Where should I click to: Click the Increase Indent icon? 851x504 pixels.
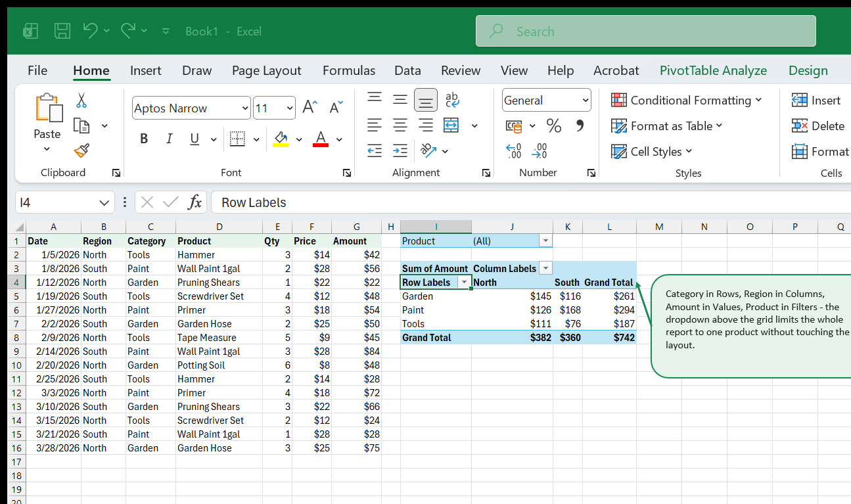tap(400, 150)
